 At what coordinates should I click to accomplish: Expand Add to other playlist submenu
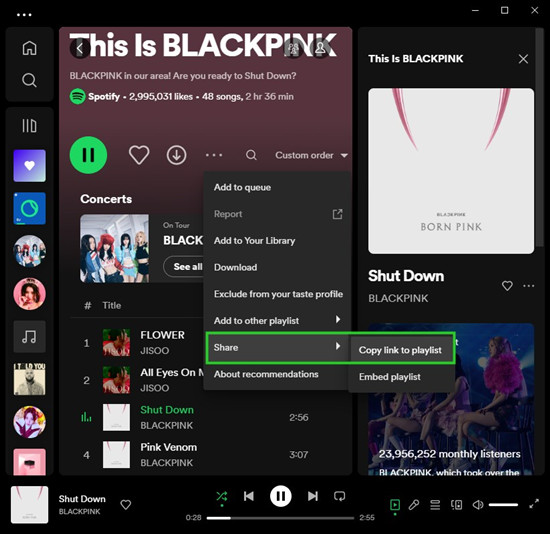tap(277, 321)
